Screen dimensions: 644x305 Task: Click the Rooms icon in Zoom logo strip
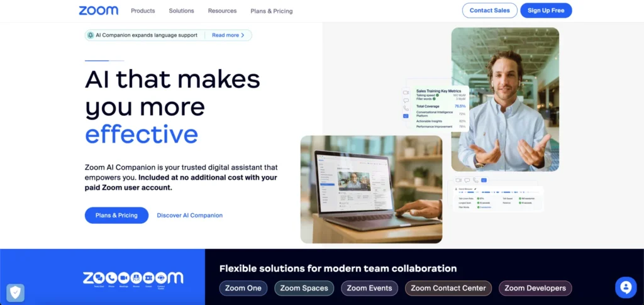tap(136, 278)
